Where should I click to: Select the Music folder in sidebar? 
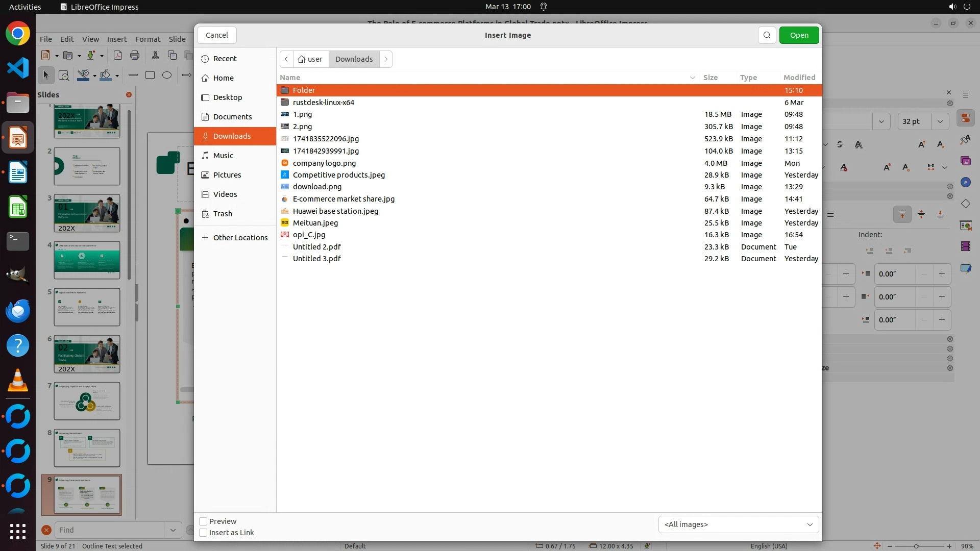pyautogui.click(x=223, y=156)
